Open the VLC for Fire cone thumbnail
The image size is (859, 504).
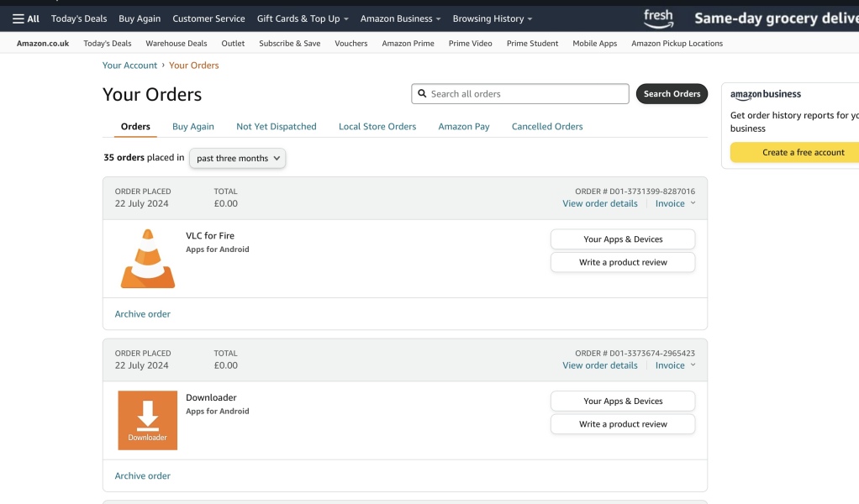[147, 258]
